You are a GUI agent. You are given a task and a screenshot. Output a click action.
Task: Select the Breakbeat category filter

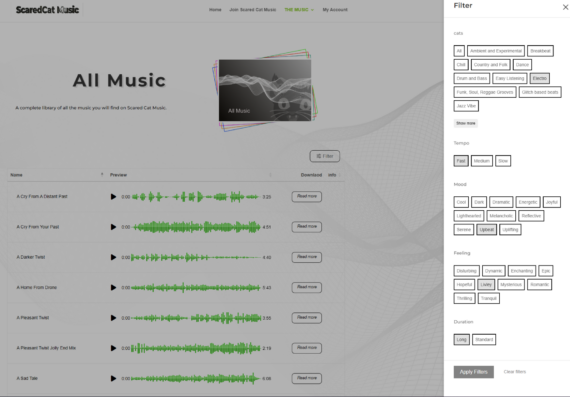[540, 51]
